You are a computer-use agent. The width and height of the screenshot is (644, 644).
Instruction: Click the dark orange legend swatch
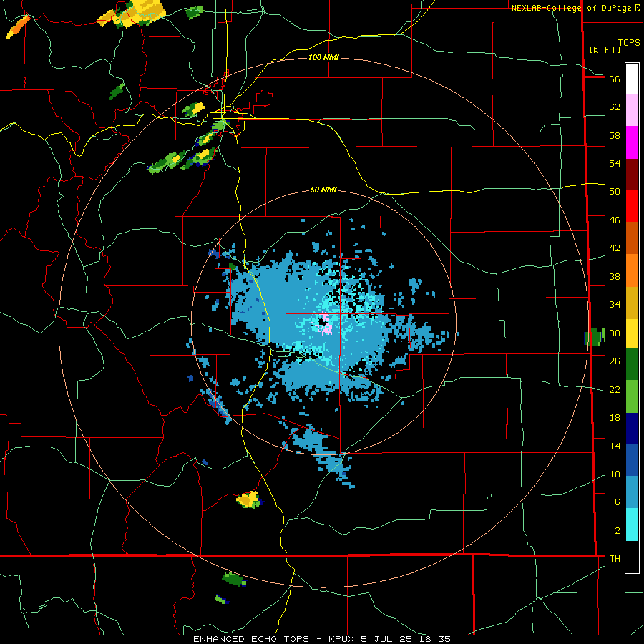click(x=632, y=238)
